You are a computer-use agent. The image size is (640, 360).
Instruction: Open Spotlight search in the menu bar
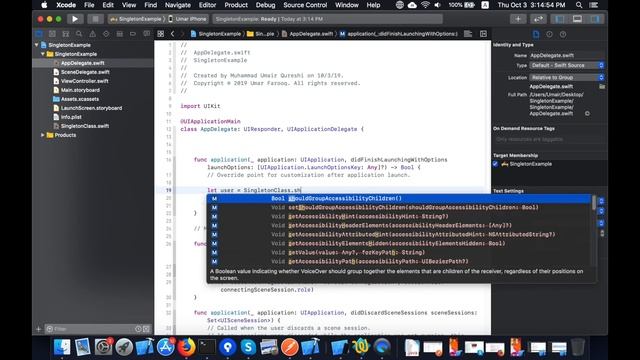coord(579,5)
